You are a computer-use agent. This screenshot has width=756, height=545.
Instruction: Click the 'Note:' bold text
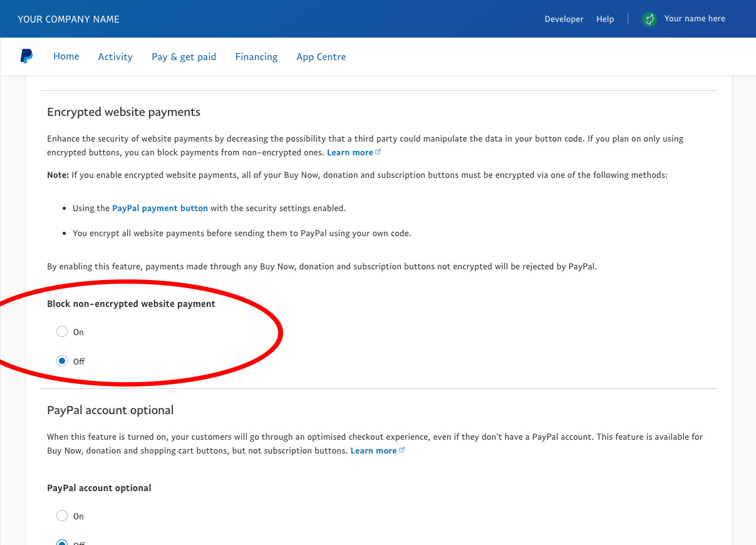click(x=58, y=175)
